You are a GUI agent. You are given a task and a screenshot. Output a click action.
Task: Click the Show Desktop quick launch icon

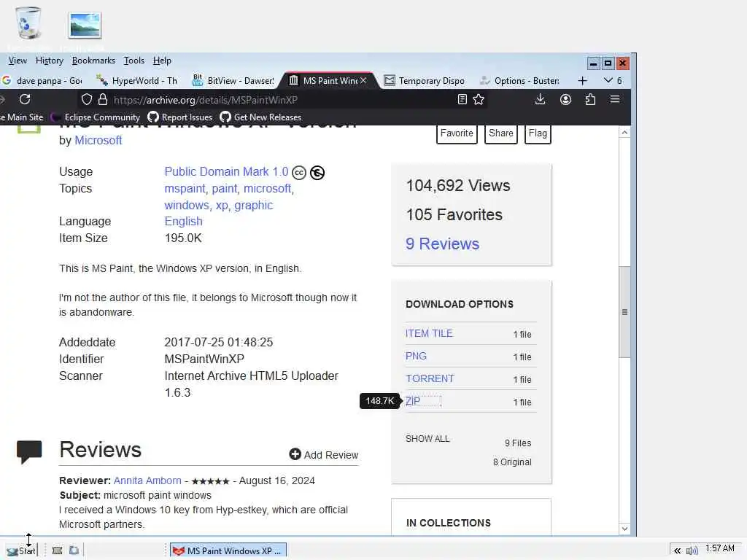coord(57,551)
